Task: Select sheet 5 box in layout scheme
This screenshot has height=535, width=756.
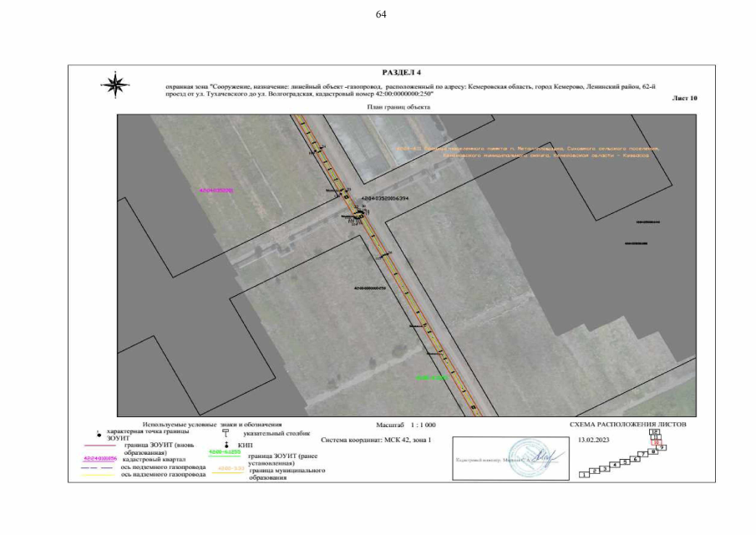Action: (625, 461)
